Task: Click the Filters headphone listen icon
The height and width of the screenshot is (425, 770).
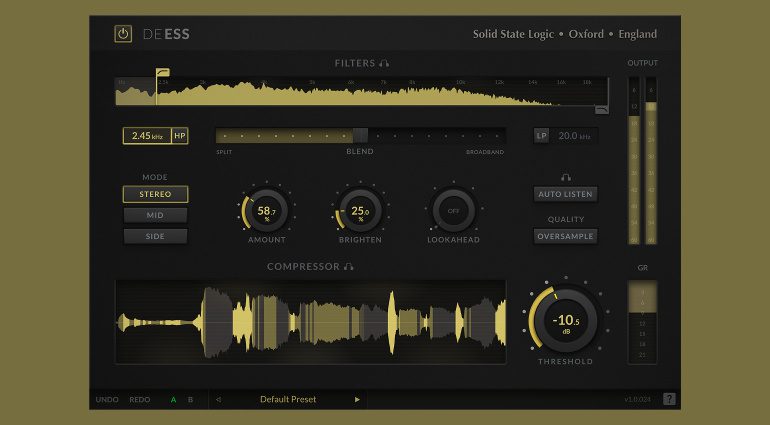Action: pyautogui.click(x=385, y=63)
